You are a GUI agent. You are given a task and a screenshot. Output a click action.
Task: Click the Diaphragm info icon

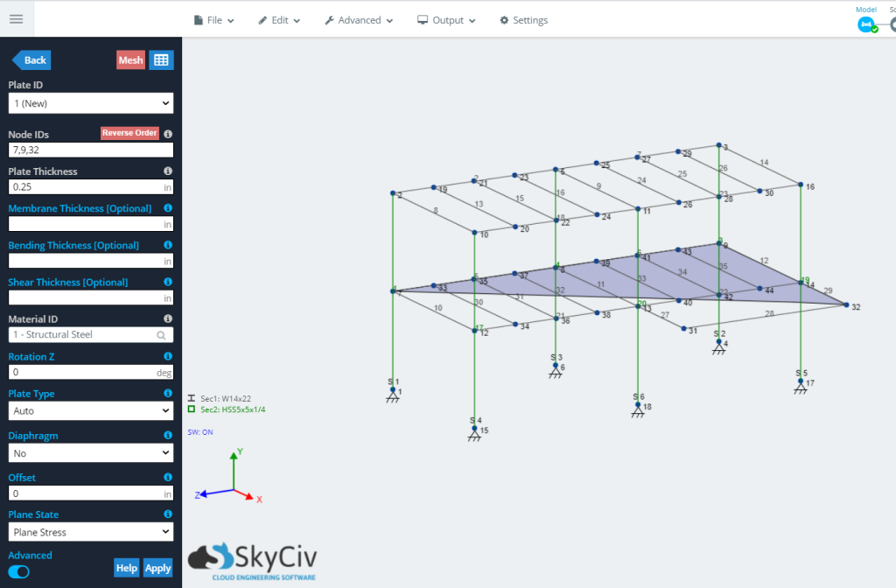[168, 435]
